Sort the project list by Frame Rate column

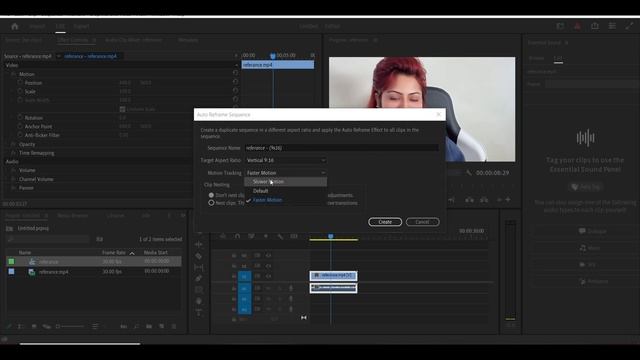114,253
